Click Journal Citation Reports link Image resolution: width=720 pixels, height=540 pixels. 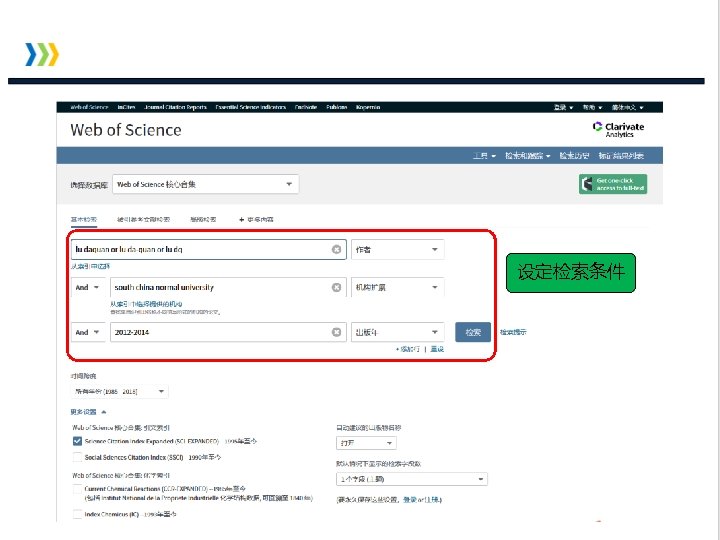click(x=175, y=107)
